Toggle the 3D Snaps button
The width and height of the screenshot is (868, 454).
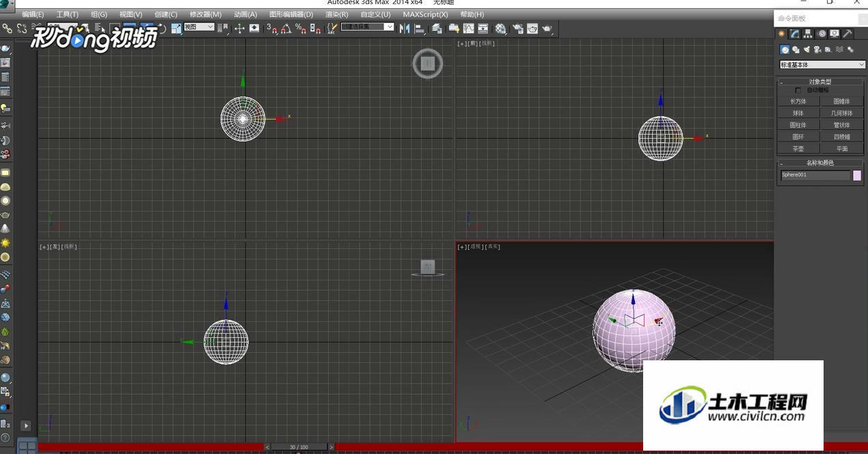pos(271,28)
